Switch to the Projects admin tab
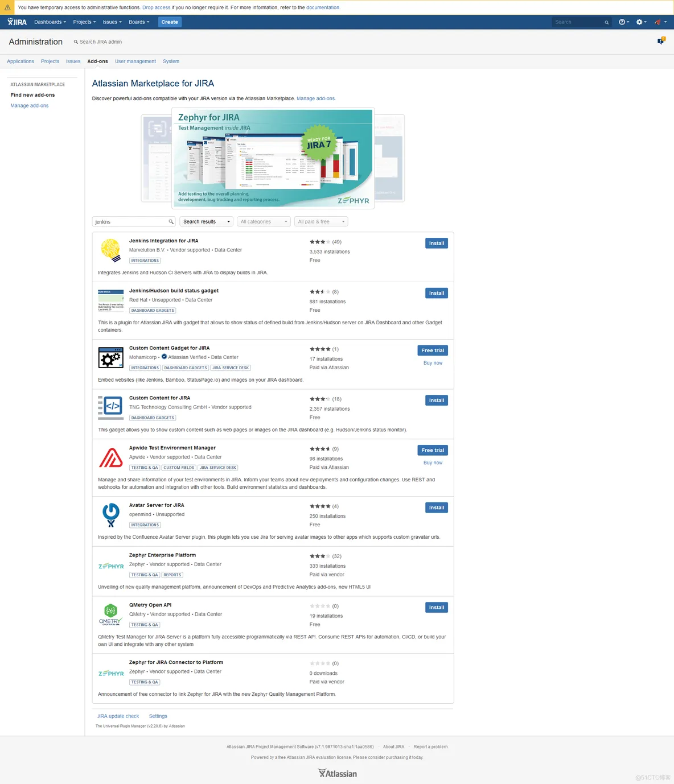The width and height of the screenshot is (674, 784). click(x=50, y=61)
